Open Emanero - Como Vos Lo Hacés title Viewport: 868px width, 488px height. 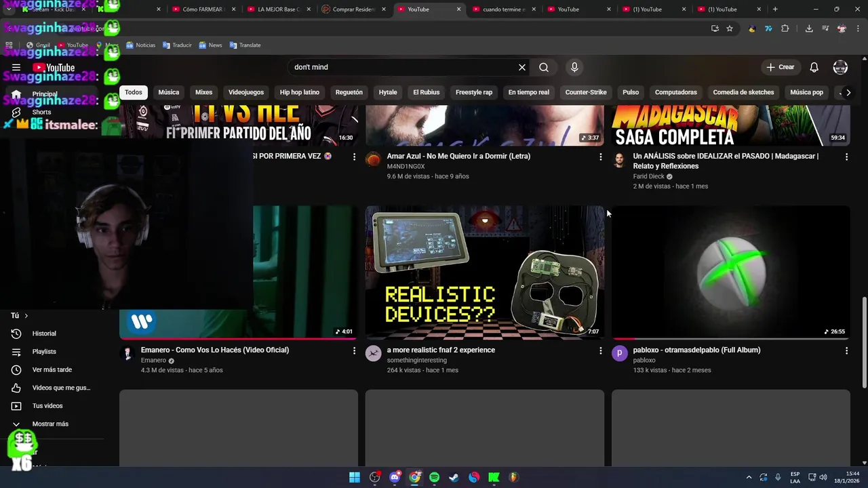215,350
